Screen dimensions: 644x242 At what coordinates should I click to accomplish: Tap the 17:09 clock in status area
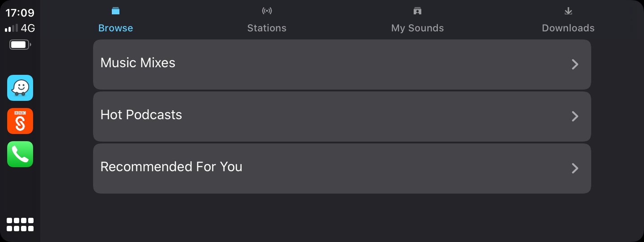[x=20, y=13]
